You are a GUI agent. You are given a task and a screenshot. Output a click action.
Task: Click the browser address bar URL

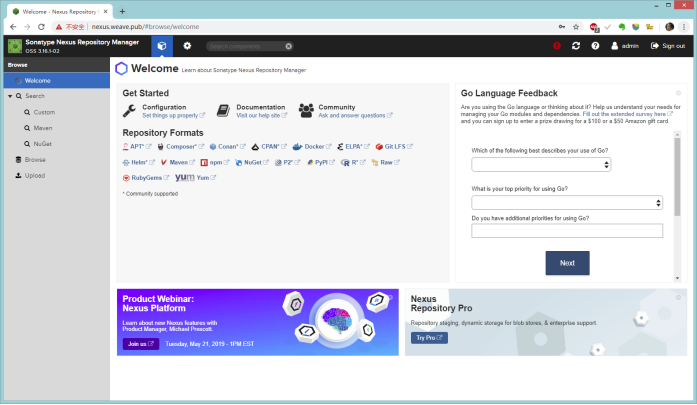pos(145,27)
